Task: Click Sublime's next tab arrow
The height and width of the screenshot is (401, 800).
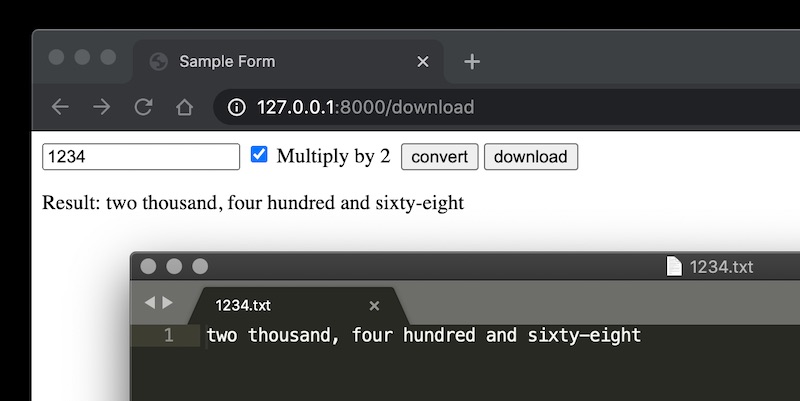Action: tap(167, 303)
